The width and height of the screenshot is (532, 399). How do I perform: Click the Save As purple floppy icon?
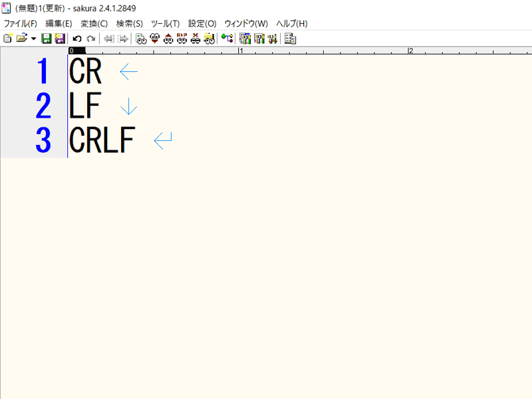59,39
